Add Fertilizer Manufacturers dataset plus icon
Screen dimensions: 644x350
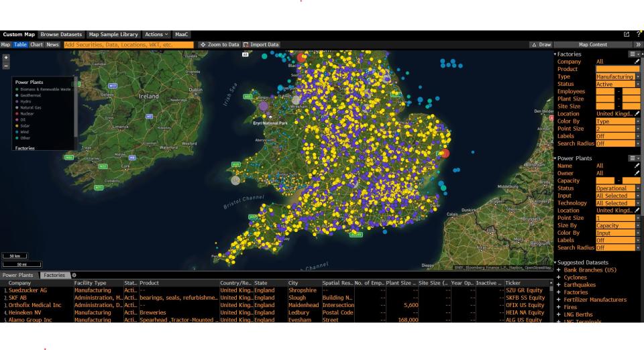click(559, 300)
